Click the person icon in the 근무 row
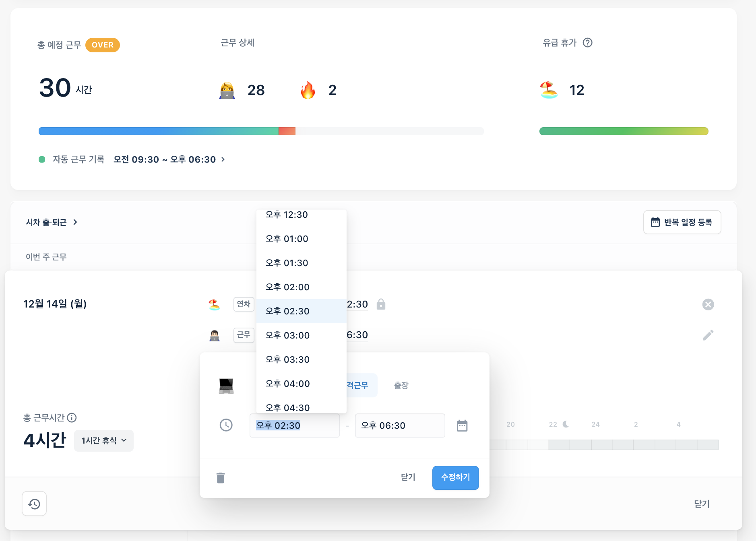756x541 pixels. tap(215, 335)
